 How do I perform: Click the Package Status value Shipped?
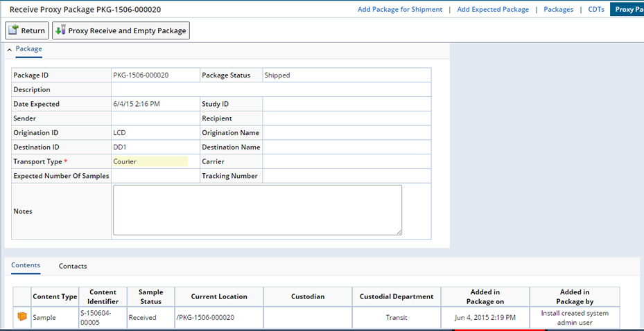pos(277,75)
